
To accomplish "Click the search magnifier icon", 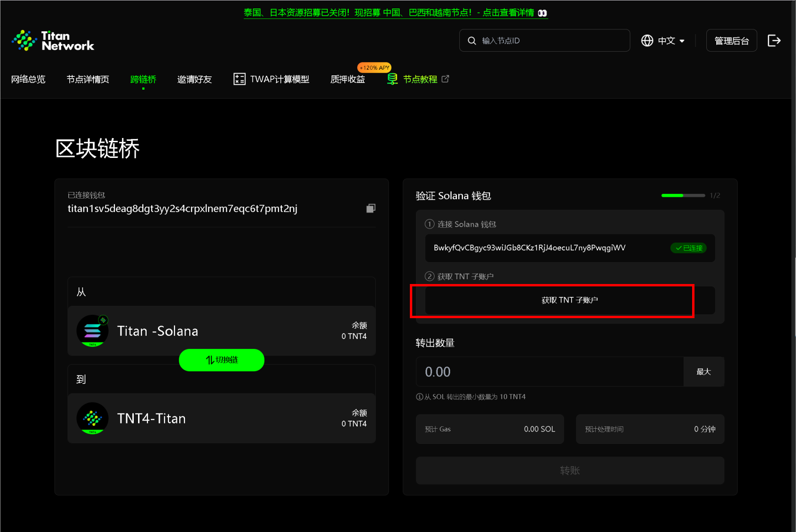I will 472,41.
